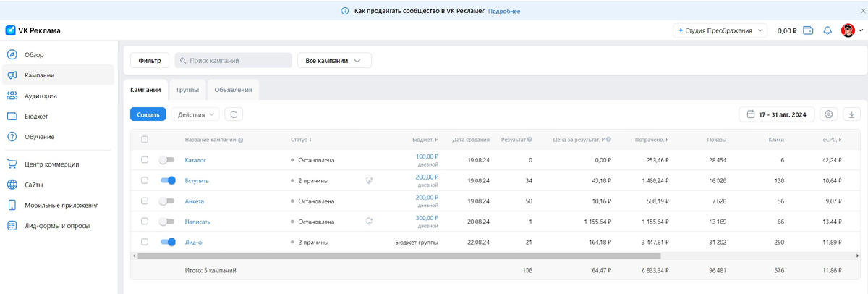Open the wallet icon next to 0,00 ₽
The height and width of the screenshot is (294, 868).
(x=808, y=31)
